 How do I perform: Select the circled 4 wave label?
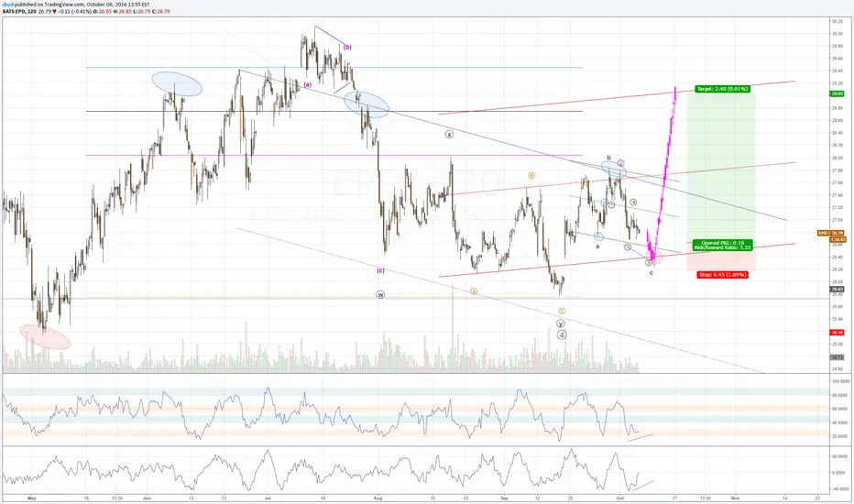562,334
